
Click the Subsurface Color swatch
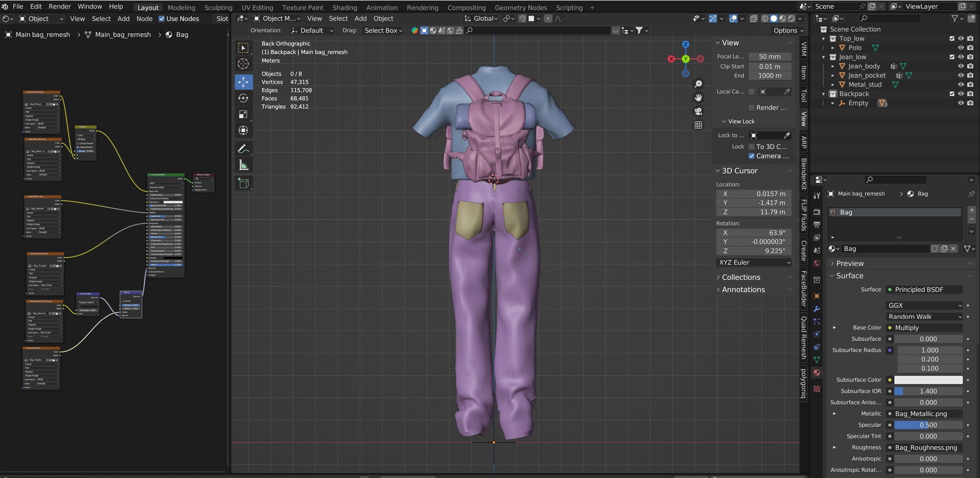pyautogui.click(x=928, y=380)
